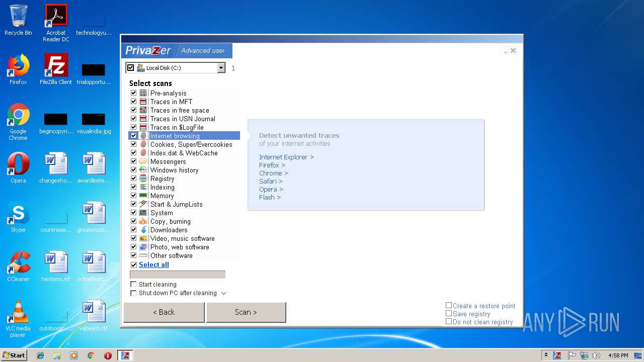Open Windows Start menu
Screen dimensions: 644x362
tap(14, 355)
